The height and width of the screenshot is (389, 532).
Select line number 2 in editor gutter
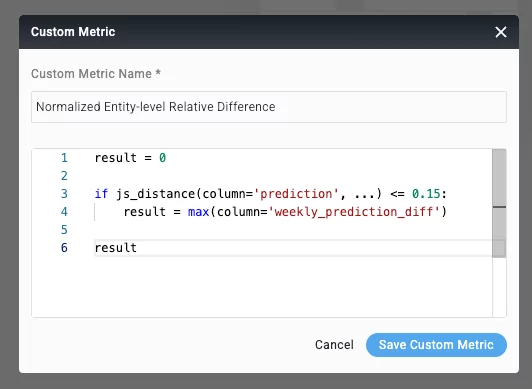click(64, 176)
